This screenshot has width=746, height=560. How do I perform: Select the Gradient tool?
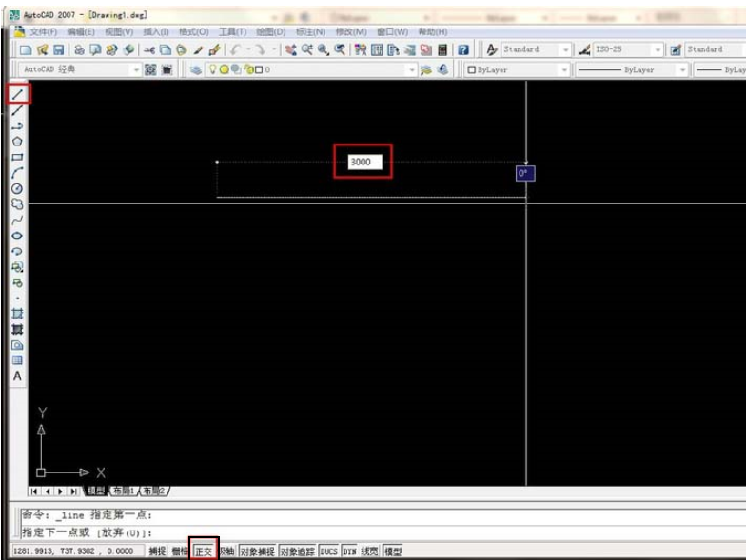[17, 329]
